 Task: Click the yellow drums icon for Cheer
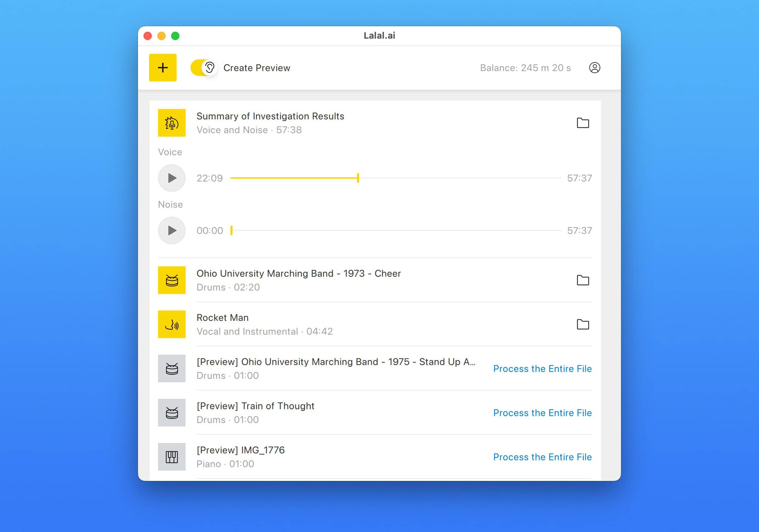tap(171, 280)
